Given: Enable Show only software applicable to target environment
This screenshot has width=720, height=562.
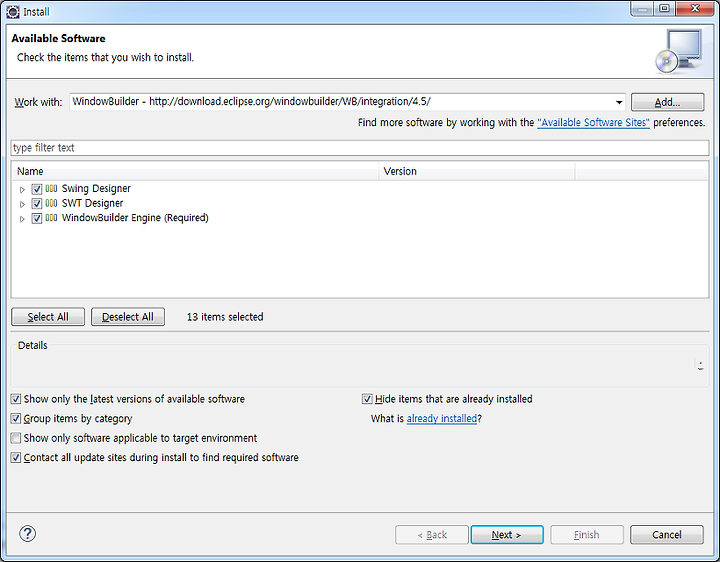Looking at the screenshot, I should [x=16, y=438].
